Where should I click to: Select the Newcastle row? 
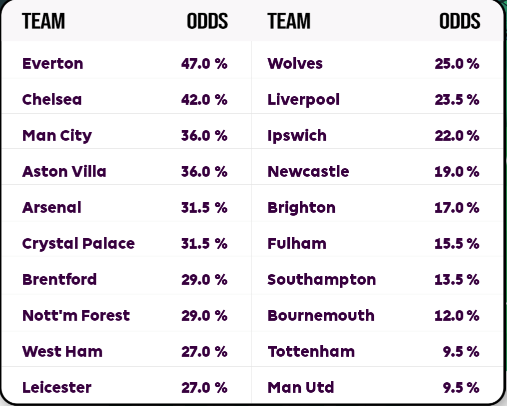pyautogui.click(x=377, y=171)
